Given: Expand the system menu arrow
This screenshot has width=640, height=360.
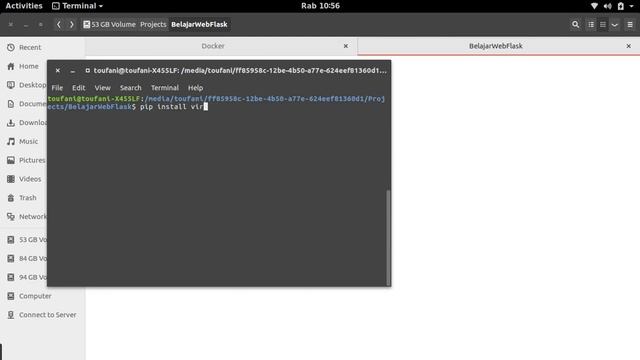Looking at the screenshot, I should coord(631,6).
